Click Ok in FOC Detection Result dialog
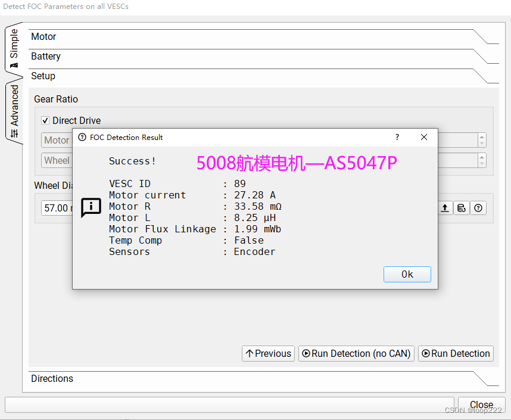 click(x=407, y=274)
